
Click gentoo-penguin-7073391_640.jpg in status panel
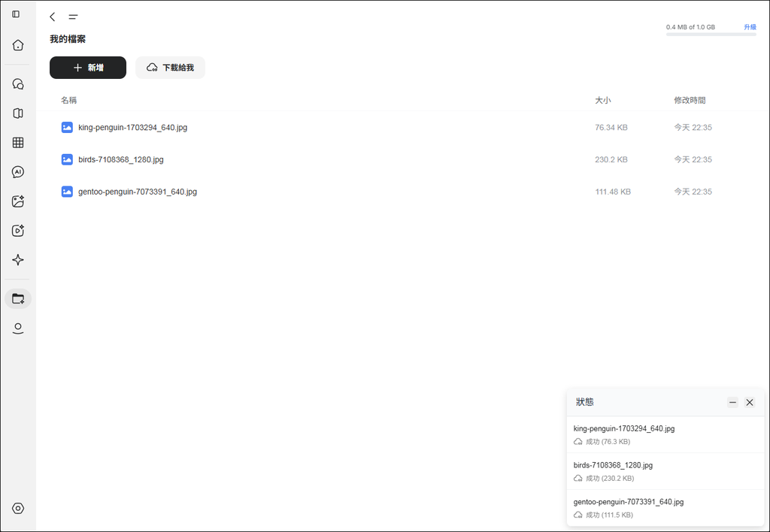(629, 502)
